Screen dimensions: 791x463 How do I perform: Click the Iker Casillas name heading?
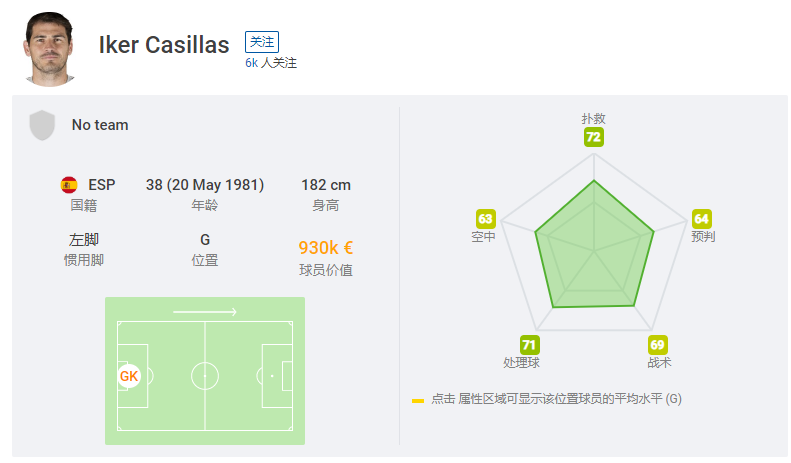pos(164,45)
